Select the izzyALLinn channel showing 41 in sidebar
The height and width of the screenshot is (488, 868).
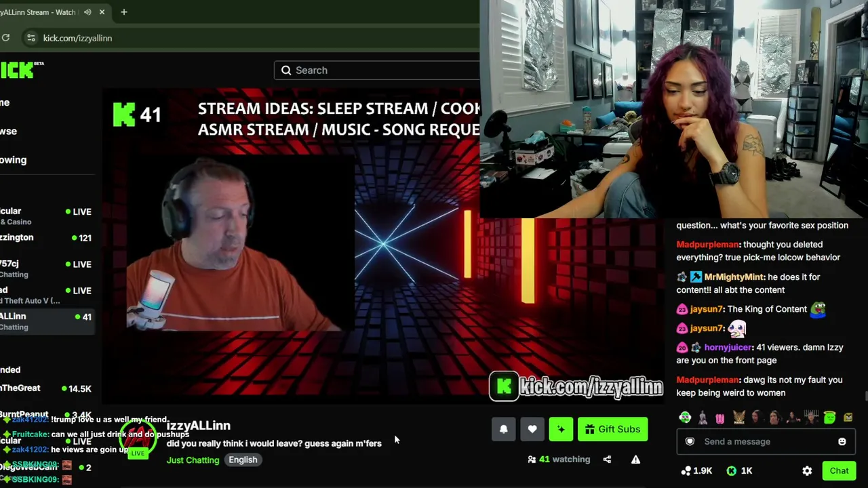point(46,321)
